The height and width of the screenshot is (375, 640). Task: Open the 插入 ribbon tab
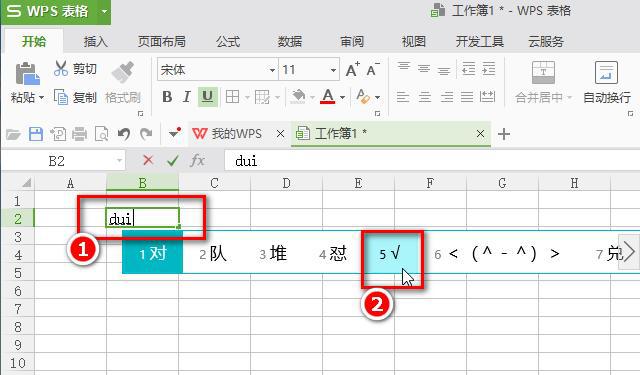[96, 41]
